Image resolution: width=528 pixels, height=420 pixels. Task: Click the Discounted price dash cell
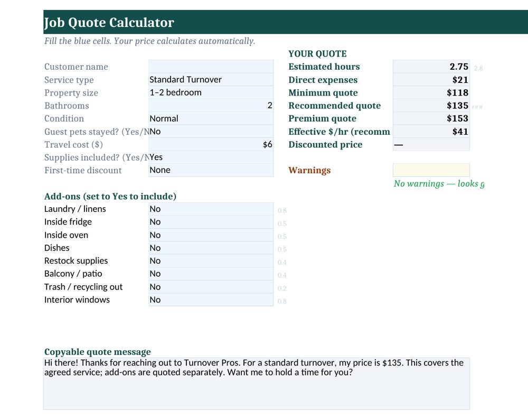(431, 144)
